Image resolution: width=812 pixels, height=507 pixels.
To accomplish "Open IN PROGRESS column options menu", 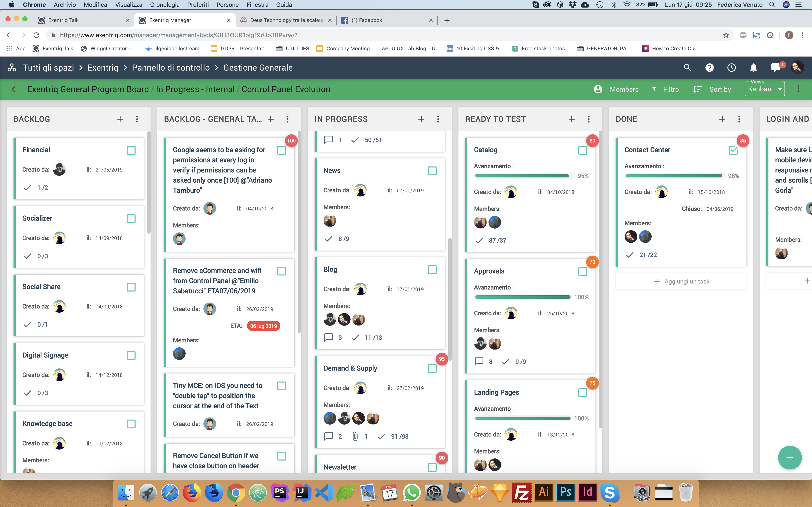I will [x=438, y=119].
